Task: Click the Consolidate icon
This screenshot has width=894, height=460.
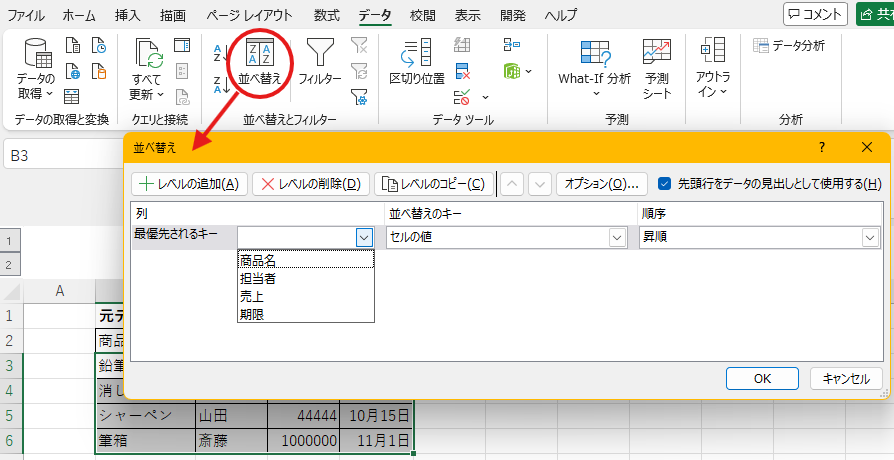Action: click(x=512, y=45)
